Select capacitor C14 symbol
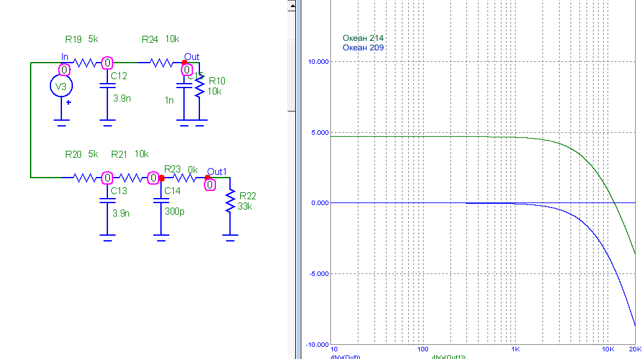 pyautogui.click(x=161, y=201)
